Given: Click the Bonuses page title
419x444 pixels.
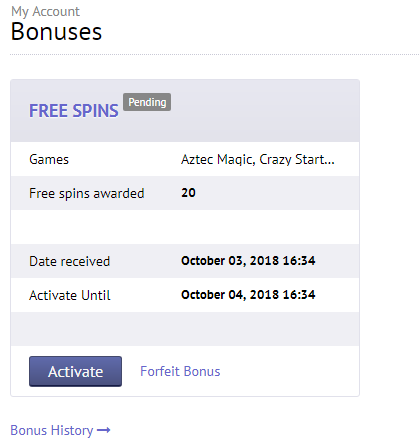Looking at the screenshot, I should pos(56,32).
